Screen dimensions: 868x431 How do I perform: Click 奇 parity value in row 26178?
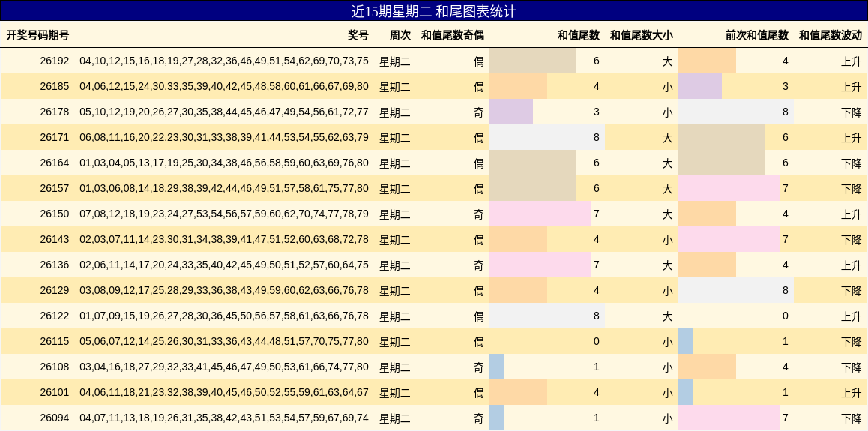pyautogui.click(x=479, y=112)
